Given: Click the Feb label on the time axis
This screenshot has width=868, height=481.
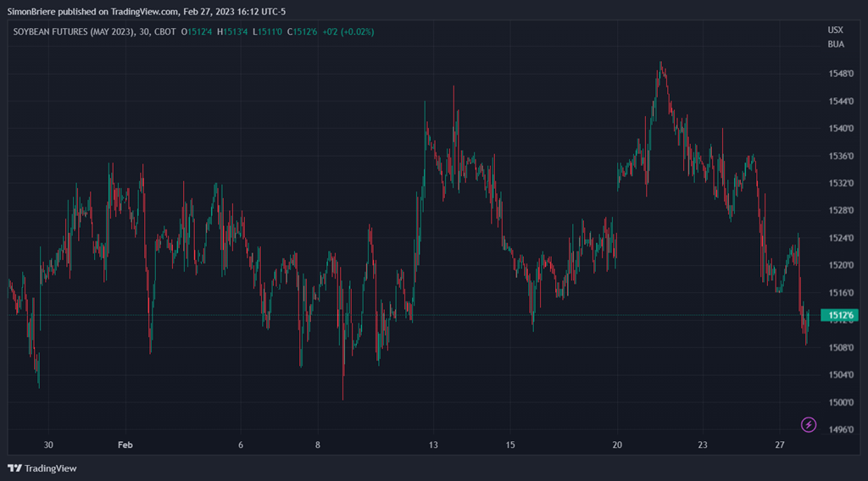Looking at the screenshot, I should coord(125,445).
